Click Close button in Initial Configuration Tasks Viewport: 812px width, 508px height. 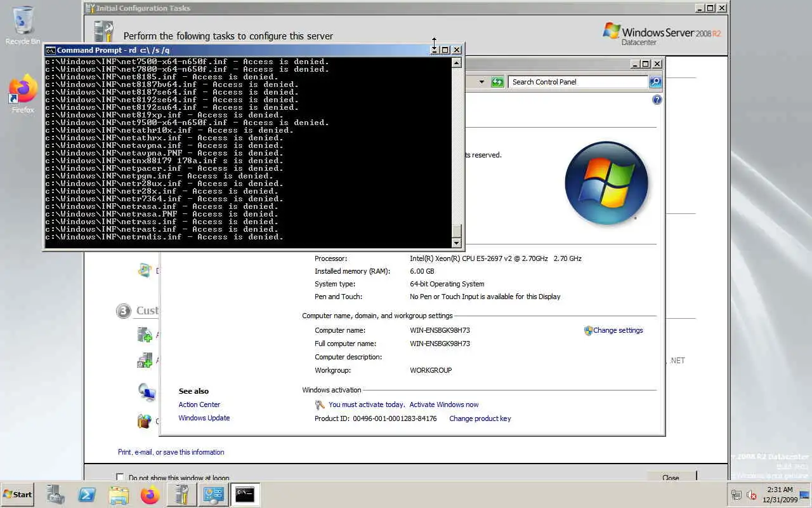pos(671,477)
